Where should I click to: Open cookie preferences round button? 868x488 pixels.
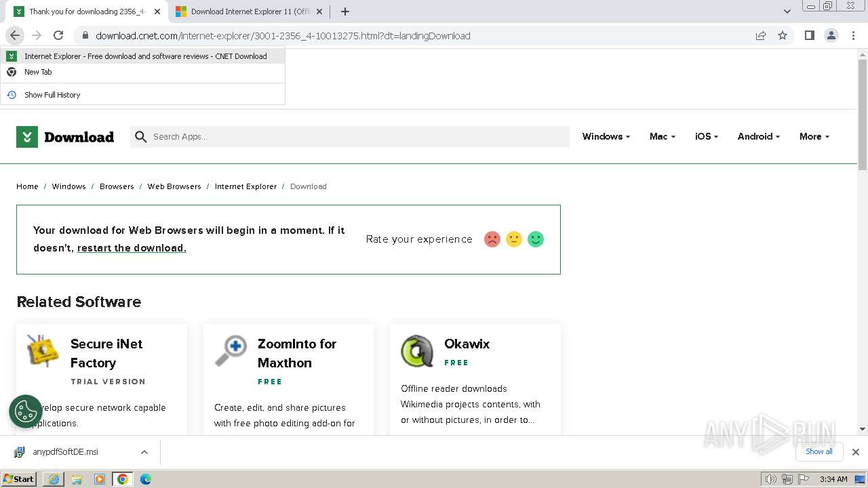coord(26,411)
